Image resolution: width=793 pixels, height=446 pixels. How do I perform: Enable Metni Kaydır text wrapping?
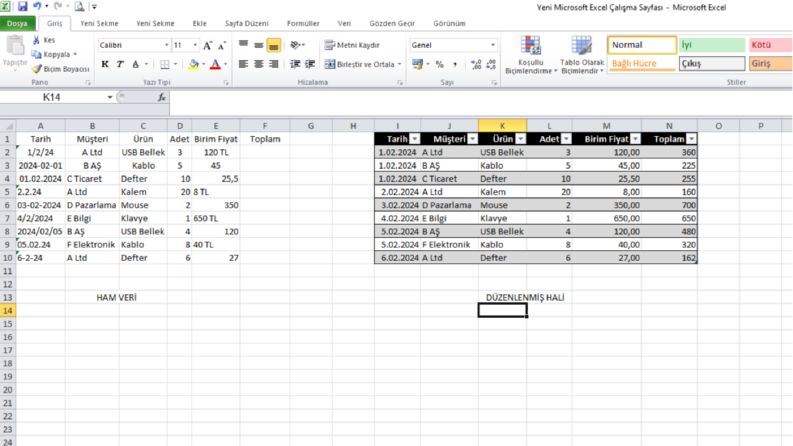coord(352,45)
